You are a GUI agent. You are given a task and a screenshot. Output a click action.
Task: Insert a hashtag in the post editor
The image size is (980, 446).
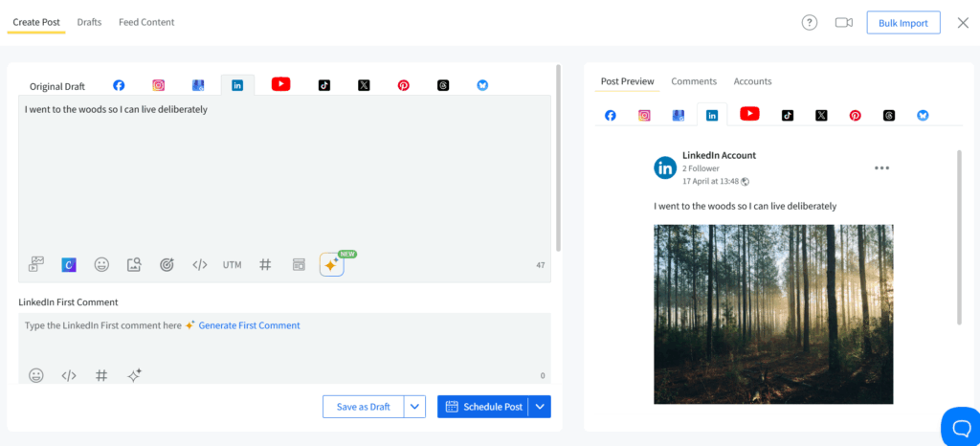[x=265, y=265]
